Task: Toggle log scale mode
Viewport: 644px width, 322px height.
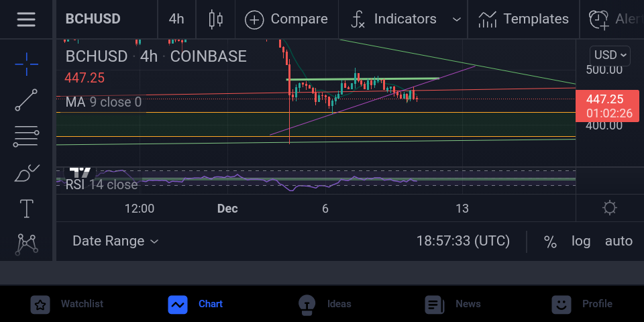Action: [x=581, y=241]
